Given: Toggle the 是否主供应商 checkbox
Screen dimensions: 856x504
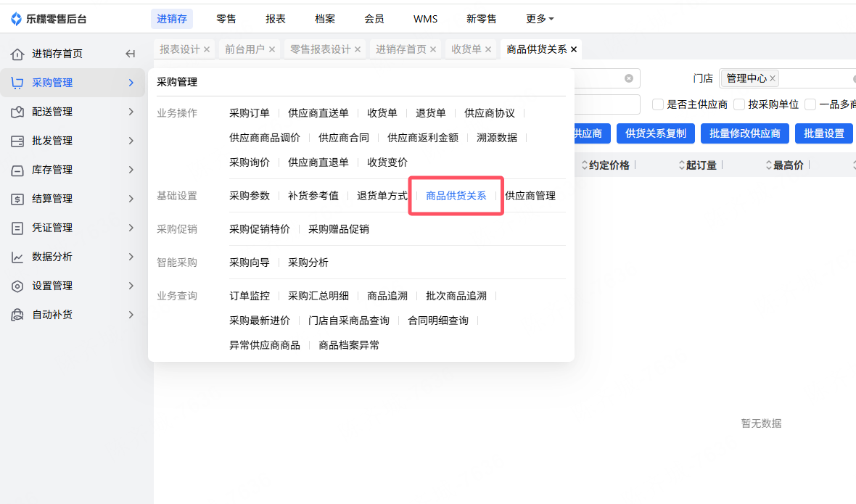Looking at the screenshot, I should coord(658,104).
